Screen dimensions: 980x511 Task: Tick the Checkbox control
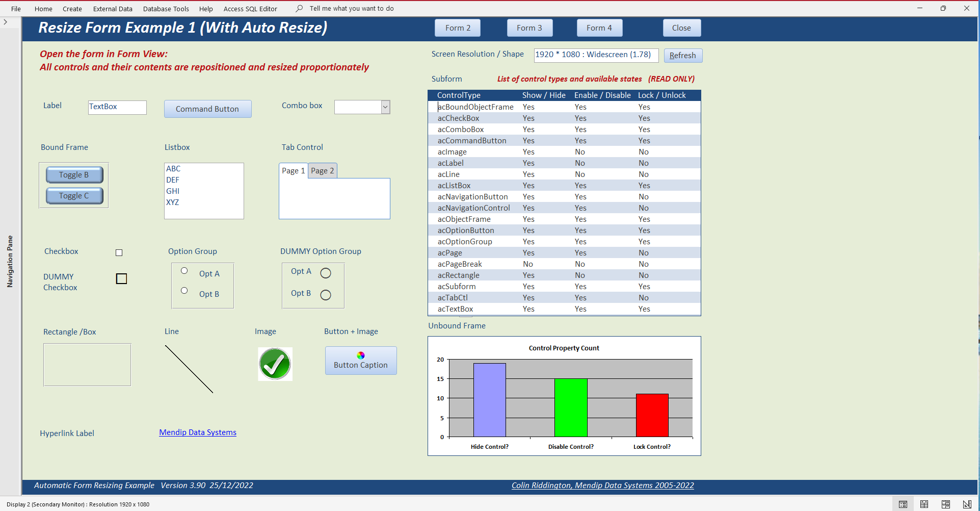(119, 252)
